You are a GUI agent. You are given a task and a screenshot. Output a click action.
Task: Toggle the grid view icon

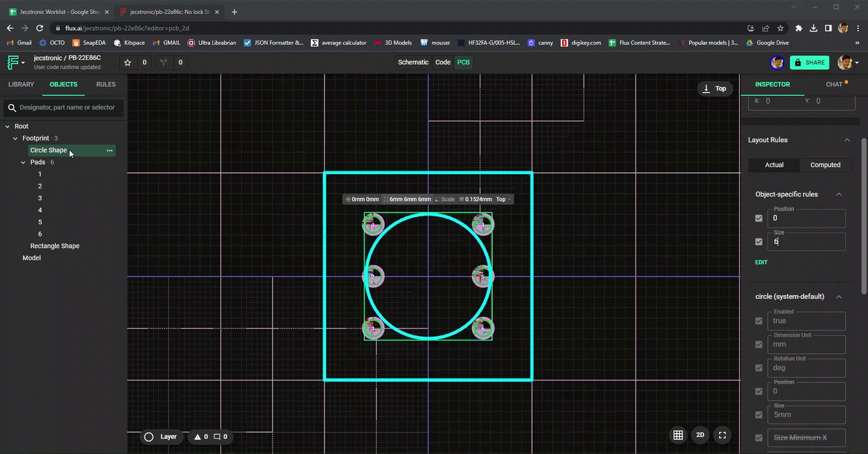point(678,435)
